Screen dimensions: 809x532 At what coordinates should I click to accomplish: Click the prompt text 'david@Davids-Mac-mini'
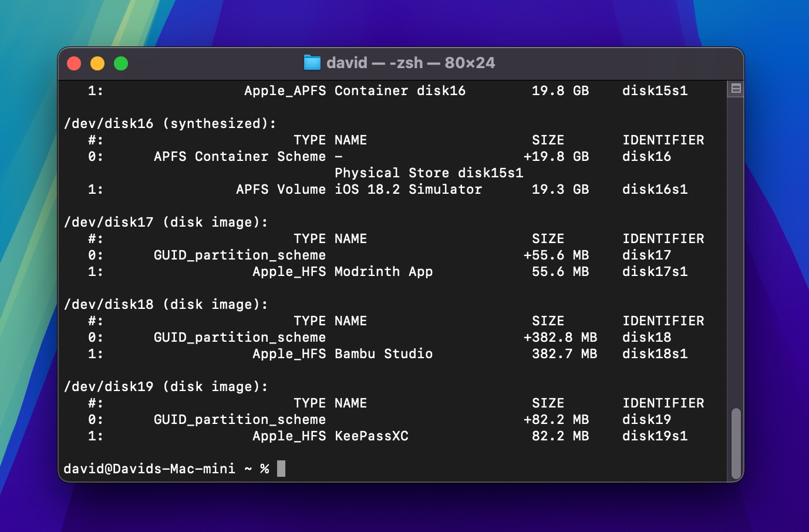149,469
